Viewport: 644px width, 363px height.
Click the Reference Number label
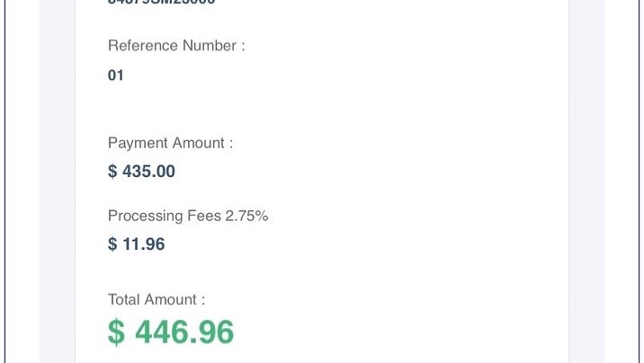click(x=176, y=46)
